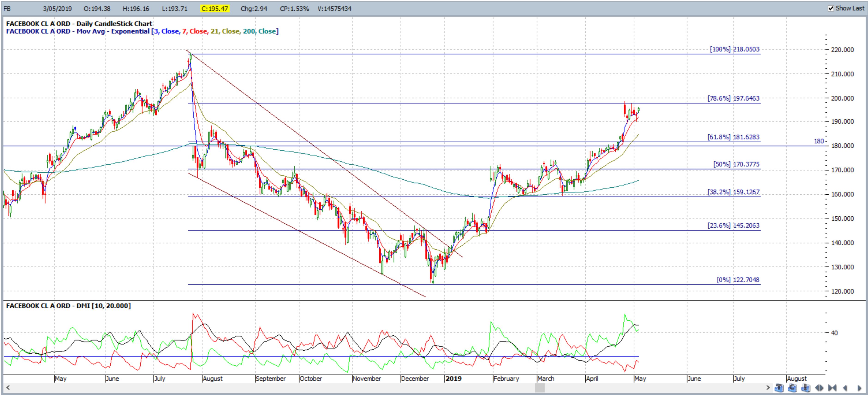Click the high value H:196.16
The height and width of the screenshot is (395, 868).
point(136,9)
